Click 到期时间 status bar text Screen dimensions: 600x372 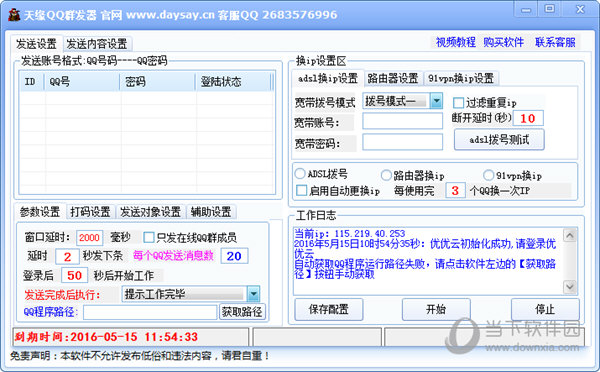pos(106,337)
